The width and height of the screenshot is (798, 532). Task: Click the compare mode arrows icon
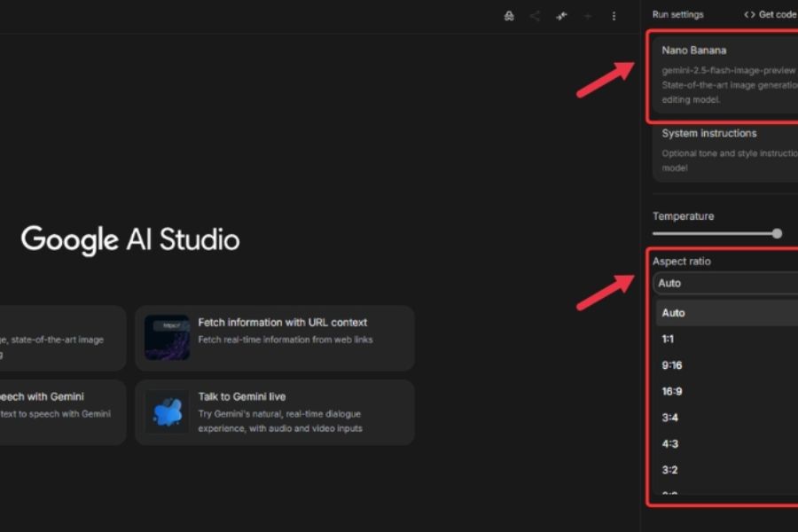coord(561,16)
